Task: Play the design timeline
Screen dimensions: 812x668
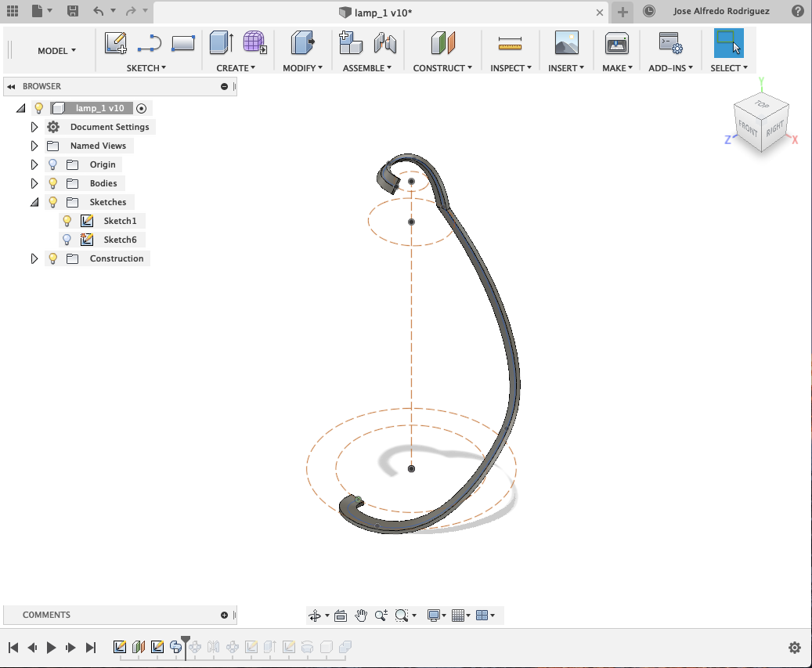Action: pyautogui.click(x=50, y=647)
